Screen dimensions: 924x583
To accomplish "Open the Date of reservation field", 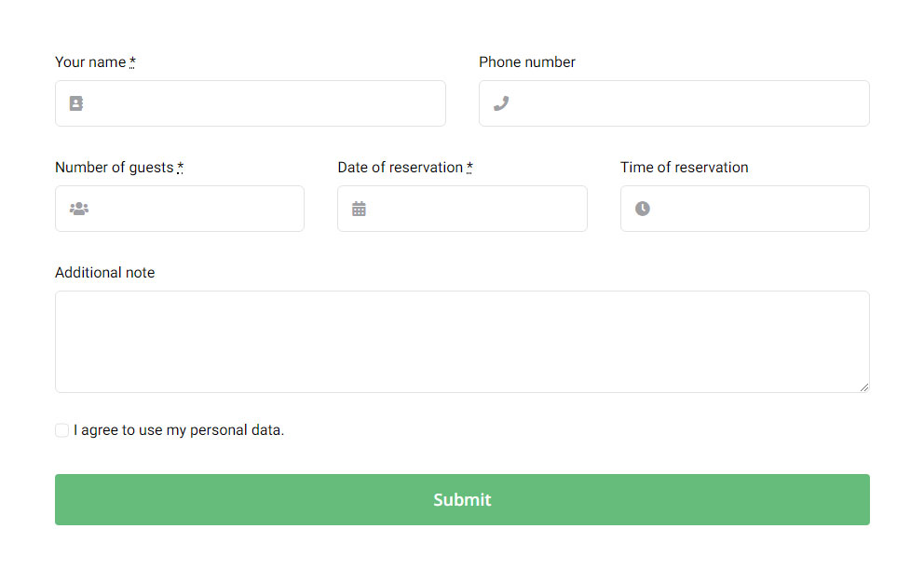I will pyautogui.click(x=475, y=209).
